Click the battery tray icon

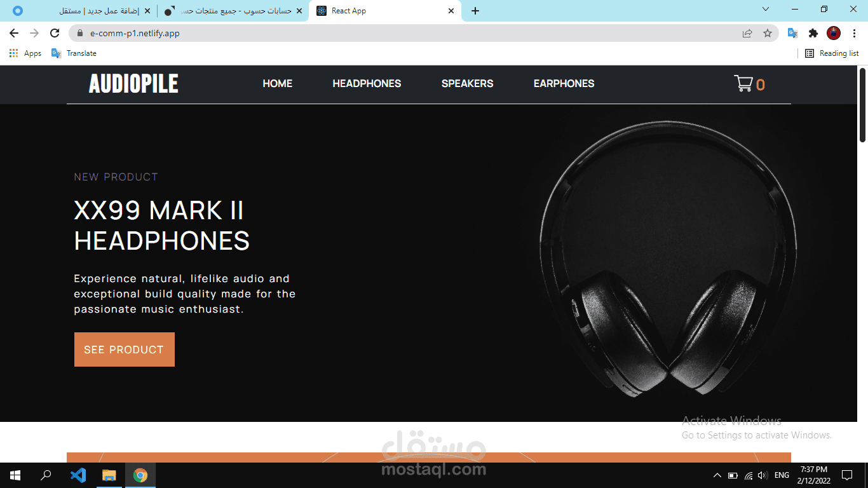pos(733,475)
